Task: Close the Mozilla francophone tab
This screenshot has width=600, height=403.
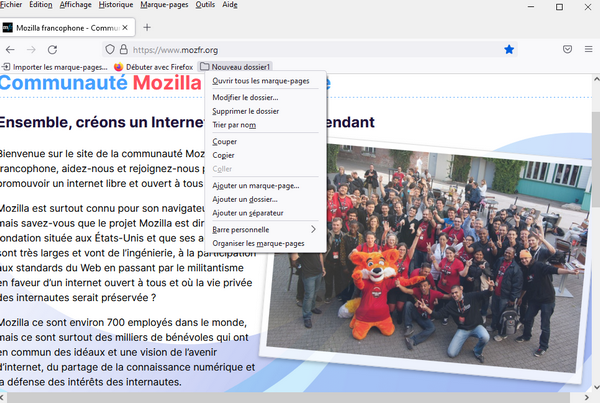Action: tap(125, 28)
